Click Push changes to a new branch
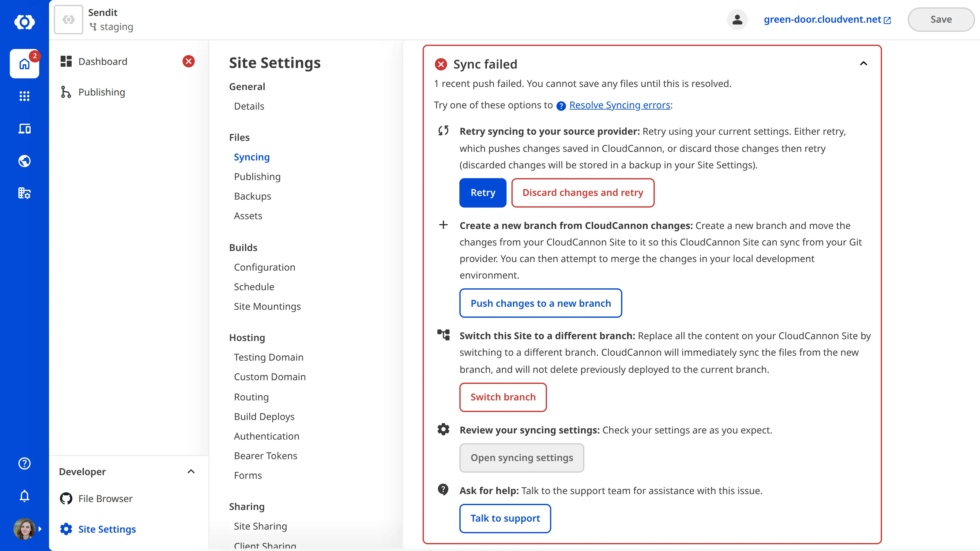Image resolution: width=980 pixels, height=551 pixels. pos(541,303)
